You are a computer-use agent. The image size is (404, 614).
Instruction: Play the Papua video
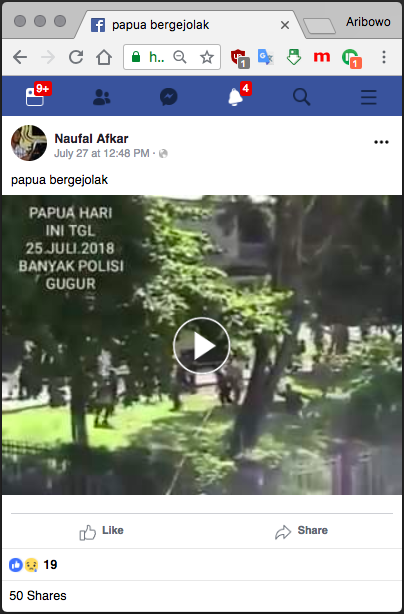pyautogui.click(x=202, y=345)
